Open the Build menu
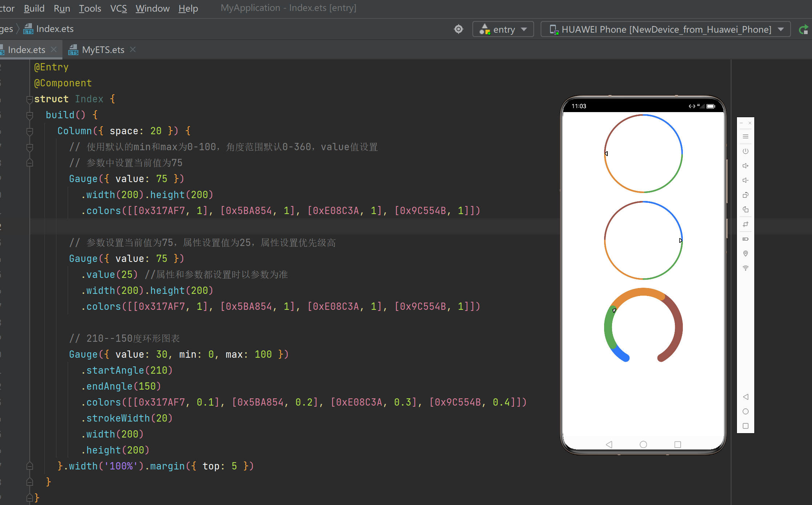This screenshot has height=505, width=812. 34,8
